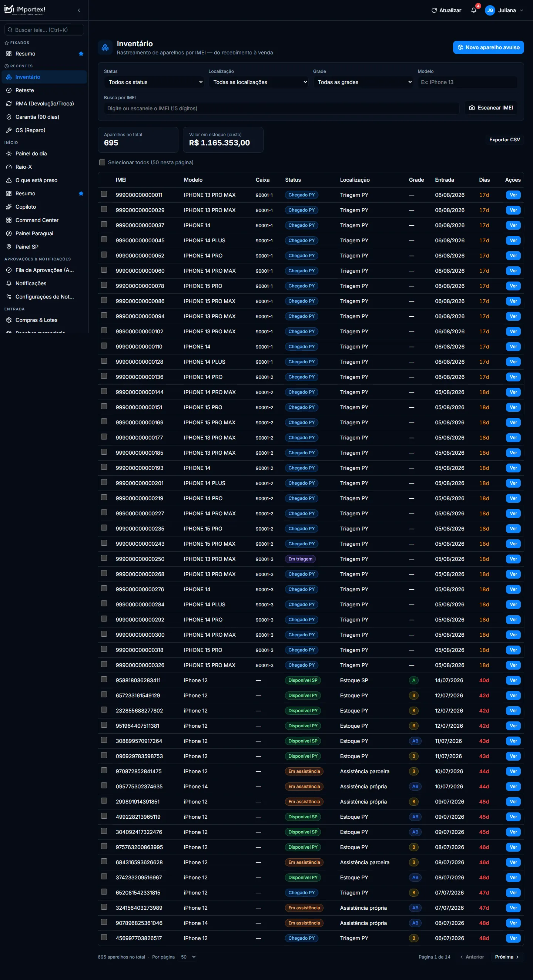533x980 pixels.
Task: Click the Painel SP pin icon
Action: [x=9, y=246]
